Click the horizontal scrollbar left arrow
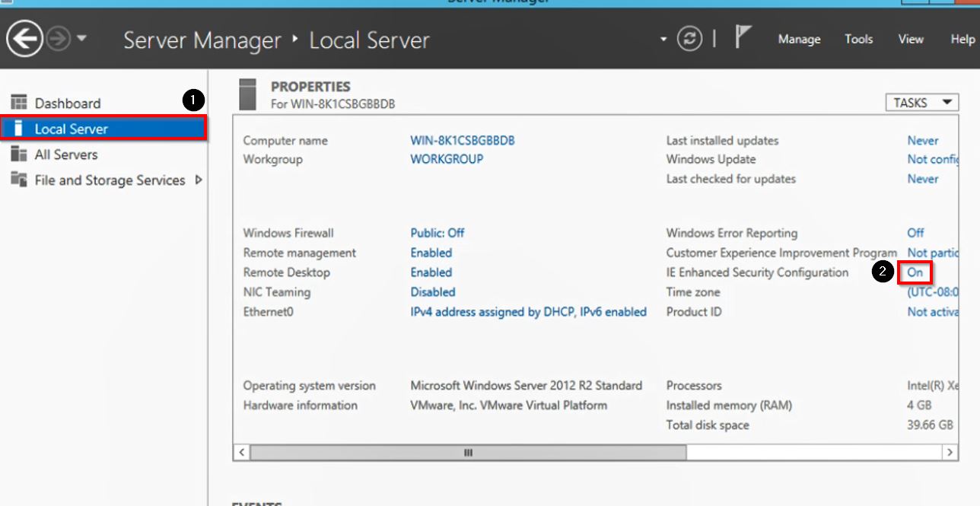The width and height of the screenshot is (980, 506). 241,452
